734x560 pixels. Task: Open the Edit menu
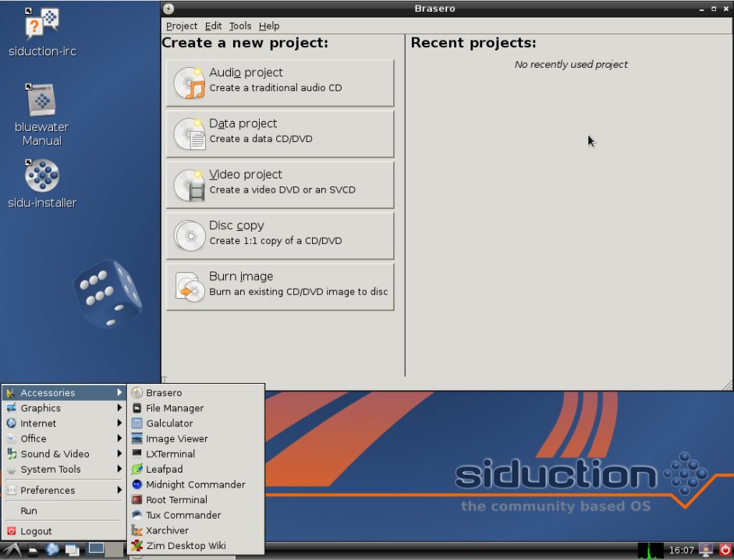213,27
